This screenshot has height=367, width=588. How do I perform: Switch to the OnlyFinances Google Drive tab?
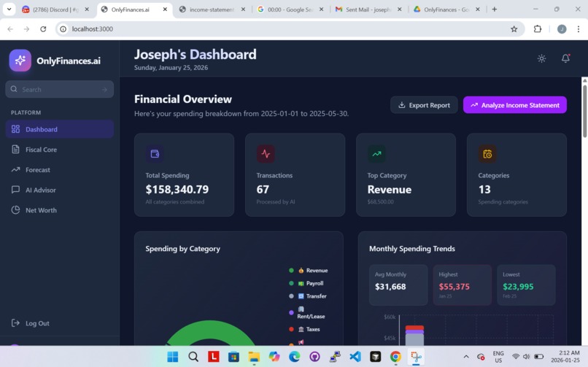(x=446, y=9)
